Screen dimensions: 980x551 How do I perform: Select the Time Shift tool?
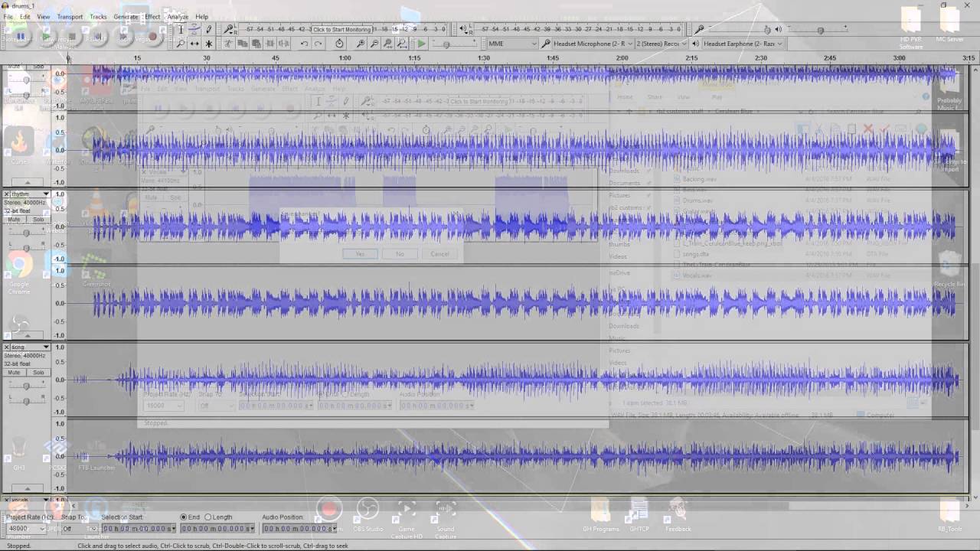(x=194, y=44)
